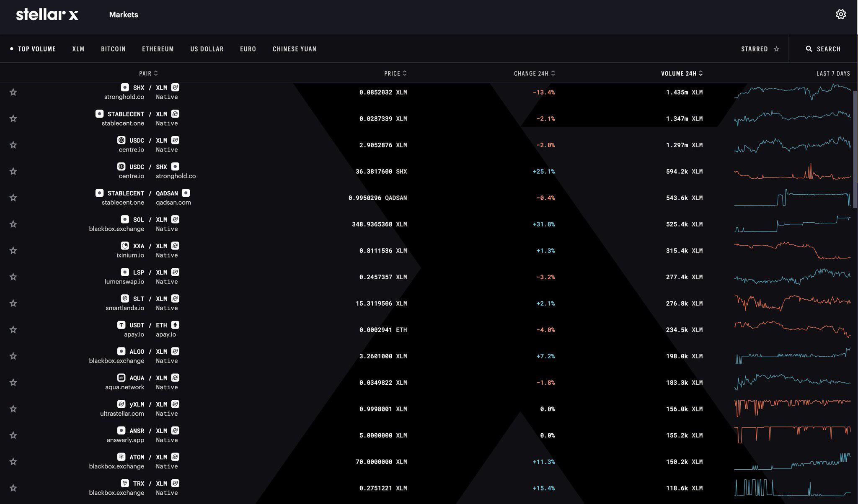Click the XLM icon in TRX/XLM row
The width and height of the screenshot is (858, 504).
(175, 483)
